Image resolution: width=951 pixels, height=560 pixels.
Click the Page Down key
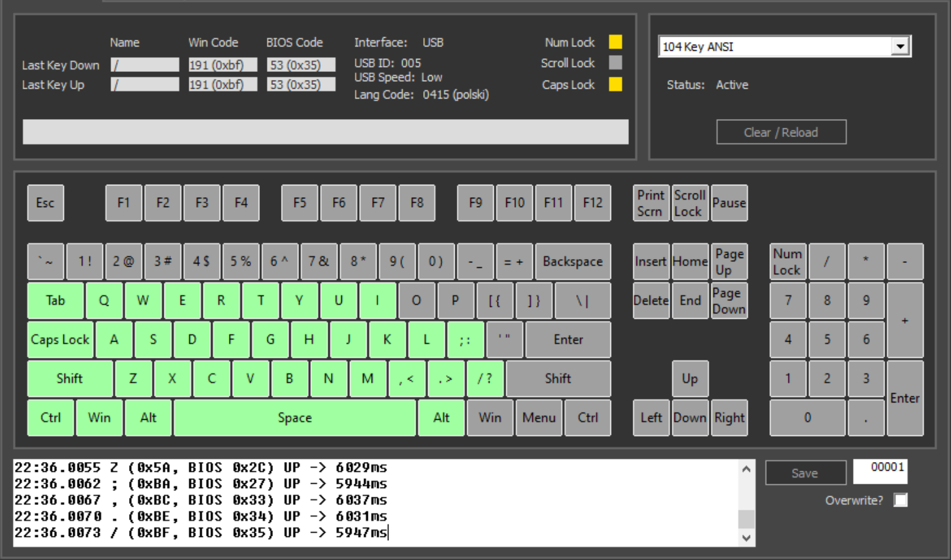pyautogui.click(x=729, y=301)
